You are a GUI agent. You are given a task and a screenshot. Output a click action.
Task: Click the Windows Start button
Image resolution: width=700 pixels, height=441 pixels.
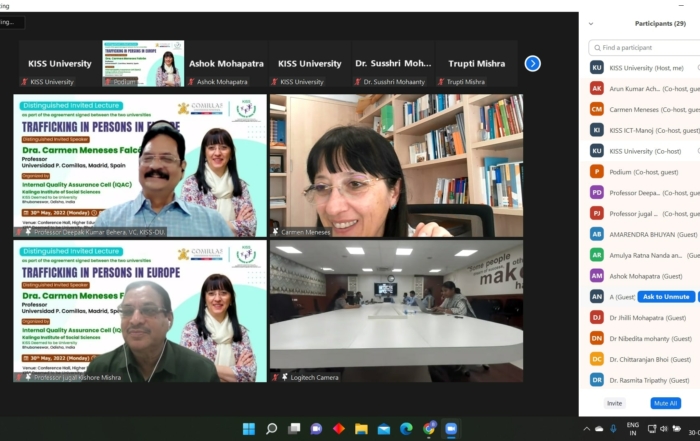249,428
